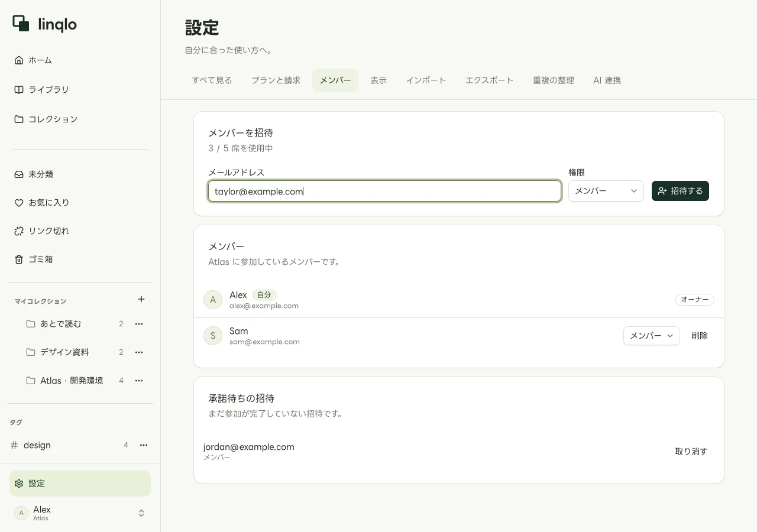This screenshot has height=532, width=757.
Task: Click Alex's avatar in the sidebar footer
Action: [x=21, y=513]
